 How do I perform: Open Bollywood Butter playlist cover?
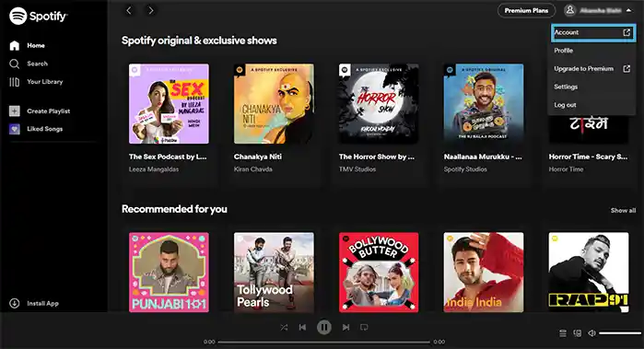[379, 273]
